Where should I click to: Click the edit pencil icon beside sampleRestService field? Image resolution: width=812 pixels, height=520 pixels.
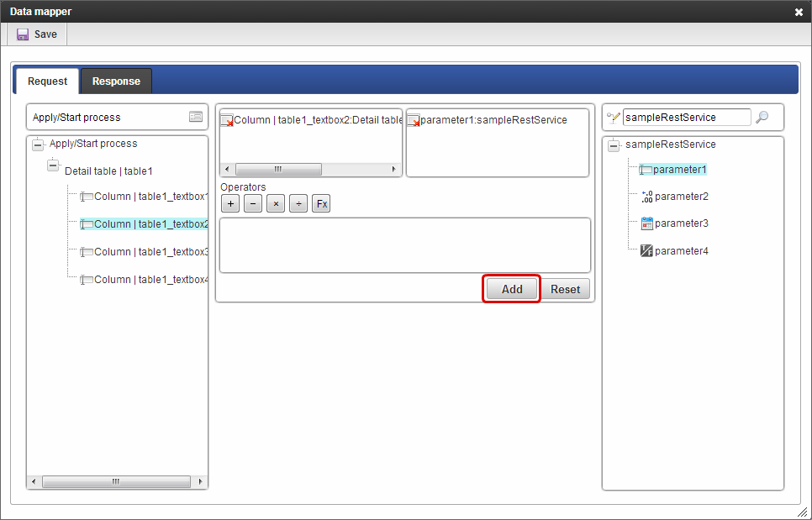point(613,118)
